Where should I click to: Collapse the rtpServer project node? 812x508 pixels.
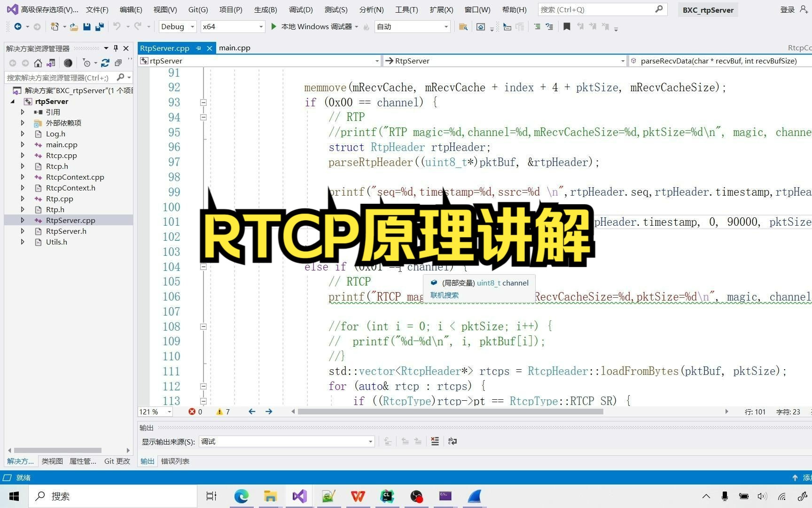click(13, 101)
